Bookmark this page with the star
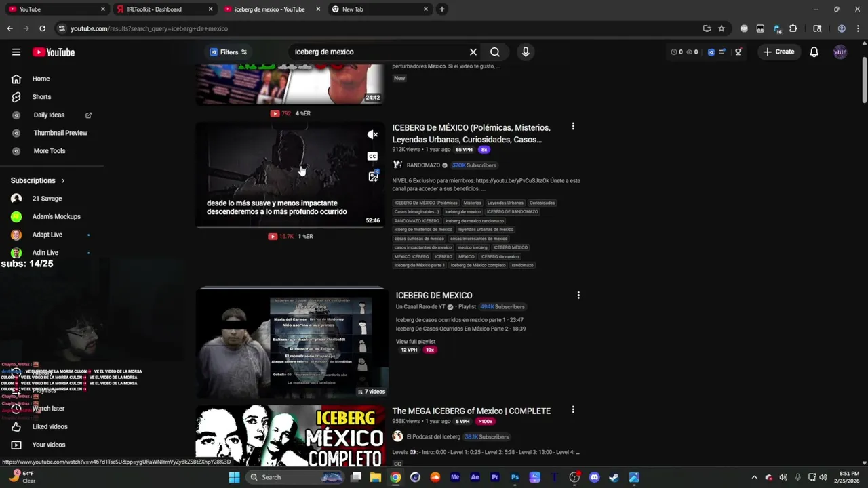The width and height of the screenshot is (868, 488). coord(722,28)
